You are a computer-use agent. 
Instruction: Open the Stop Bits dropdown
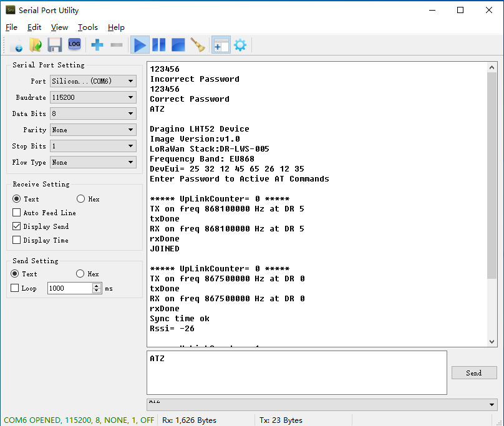[x=93, y=146]
